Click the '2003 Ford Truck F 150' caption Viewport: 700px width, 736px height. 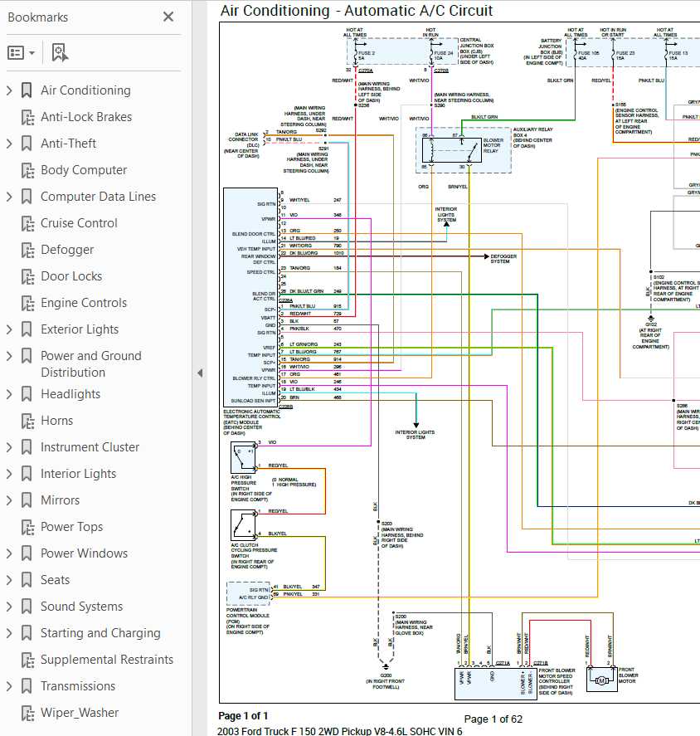340,731
